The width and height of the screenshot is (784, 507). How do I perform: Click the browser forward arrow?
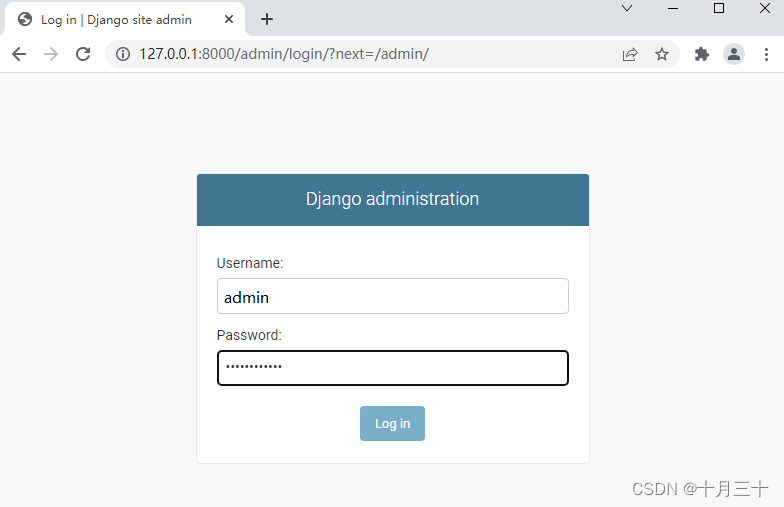click(51, 54)
